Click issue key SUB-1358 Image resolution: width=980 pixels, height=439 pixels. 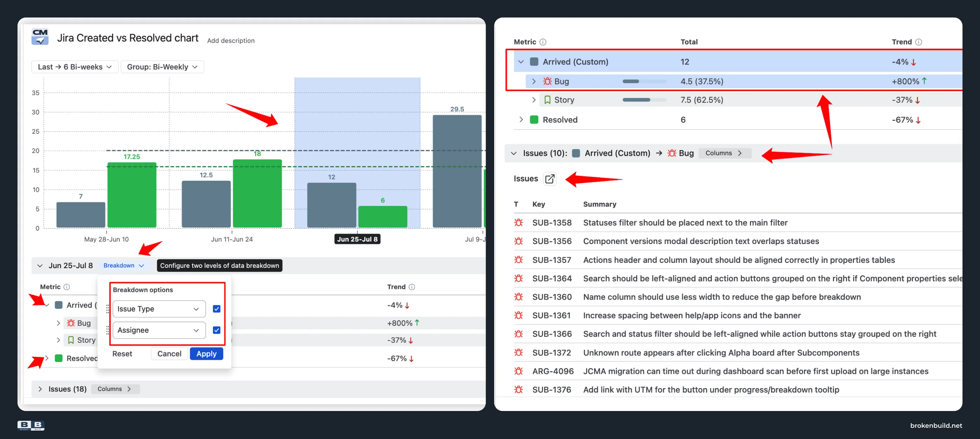tap(552, 223)
